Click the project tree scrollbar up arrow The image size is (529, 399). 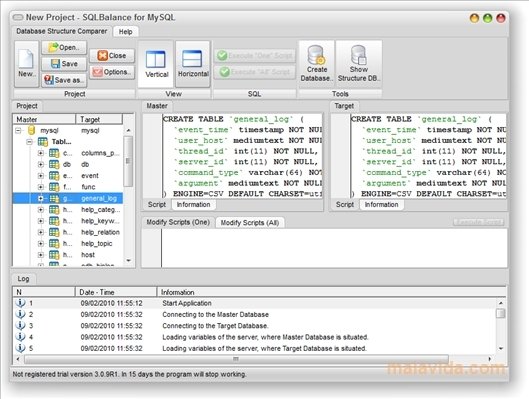tap(129, 130)
